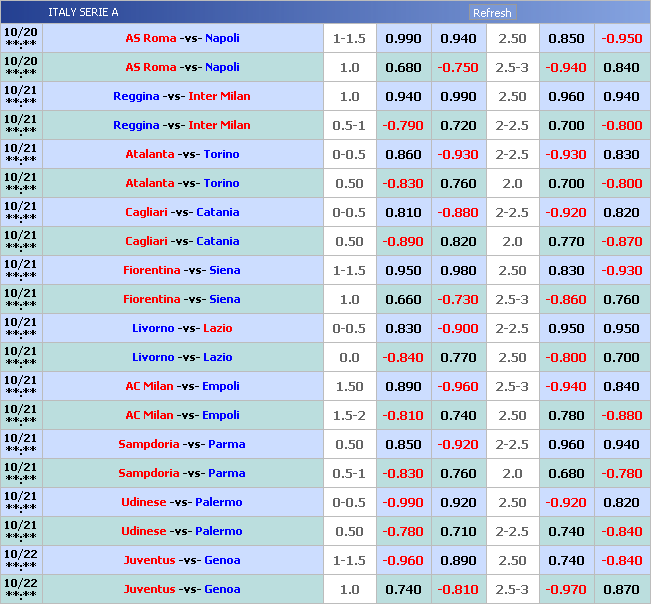Image resolution: width=651 pixels, height=604 pixels.
Task: Select 0.660 odds for Fiorentina vs Siena
Action: pyautogui.click(x=403, y=299)
